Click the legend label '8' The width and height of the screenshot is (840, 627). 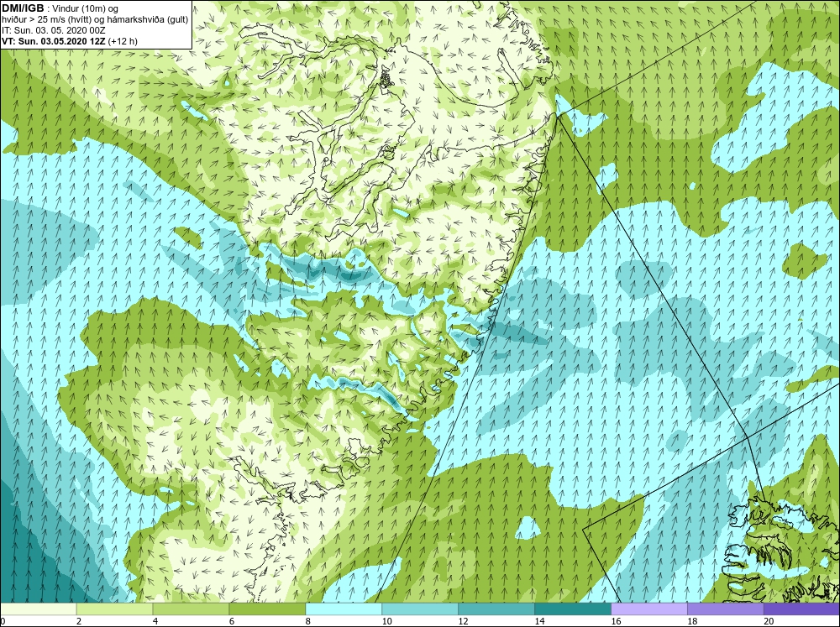[308, 621]
